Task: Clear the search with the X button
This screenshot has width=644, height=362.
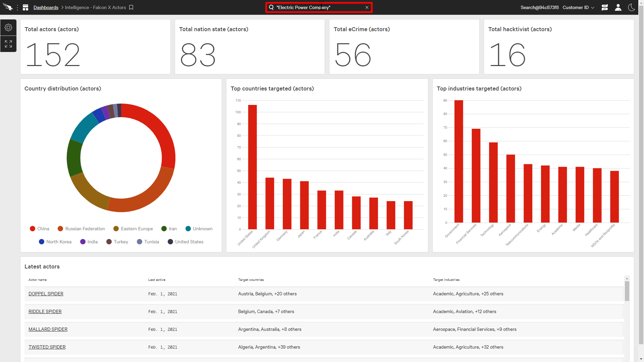Action: pos(367,7)
